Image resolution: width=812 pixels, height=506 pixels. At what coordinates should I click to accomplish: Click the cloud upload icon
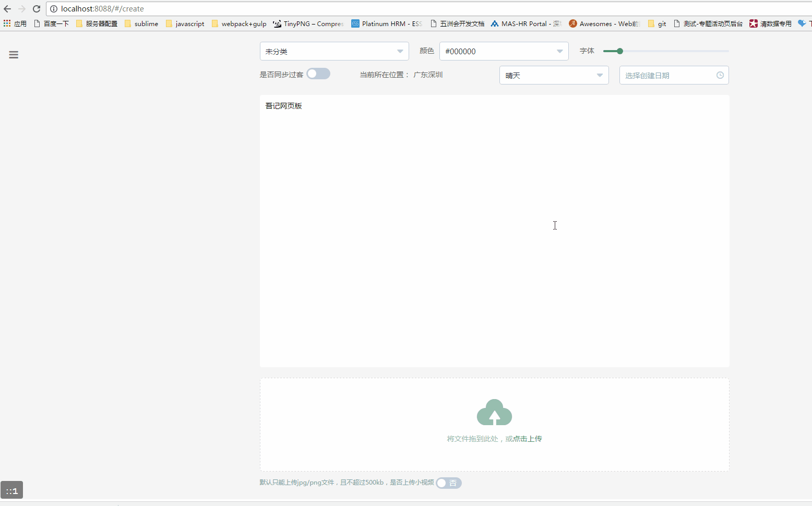[x=494, y=412]
